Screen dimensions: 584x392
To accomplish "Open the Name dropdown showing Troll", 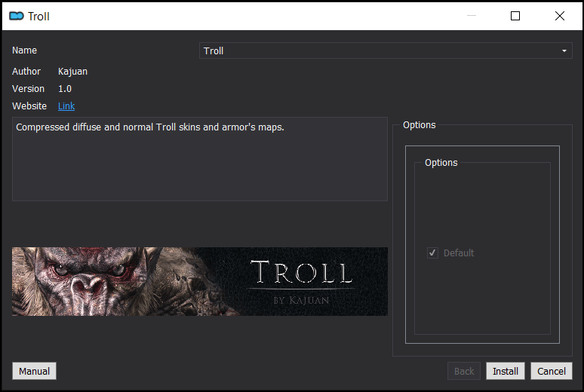I will [386, 51].
